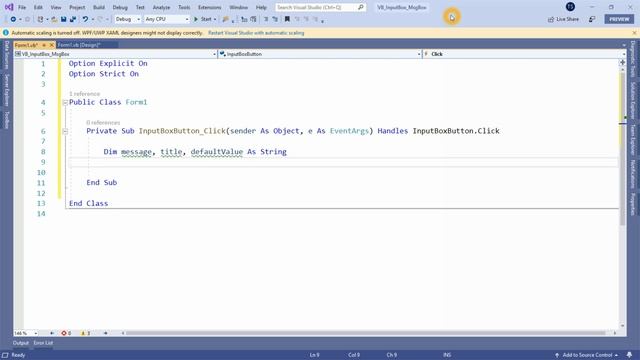
Task: Click the notifications bell in status bar
Action: (x=629, y=355)
